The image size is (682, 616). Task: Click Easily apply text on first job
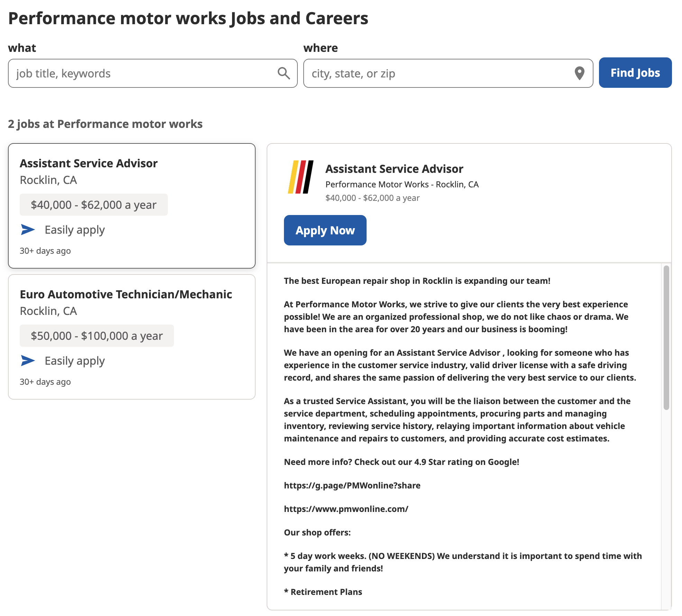(x=75, y=230)
